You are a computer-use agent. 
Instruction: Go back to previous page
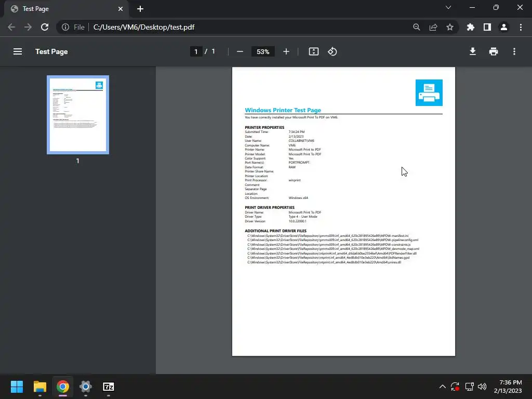click(x=11, y=27)
